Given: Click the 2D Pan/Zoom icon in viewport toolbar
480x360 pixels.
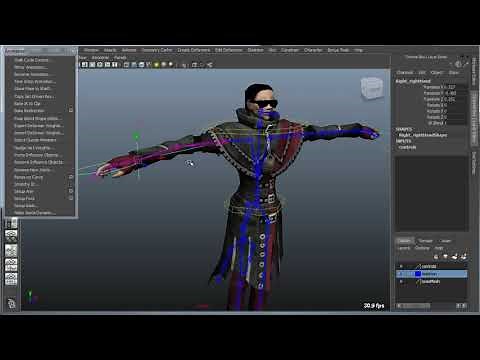Looking at the screenshot, I should click(115, 65).
